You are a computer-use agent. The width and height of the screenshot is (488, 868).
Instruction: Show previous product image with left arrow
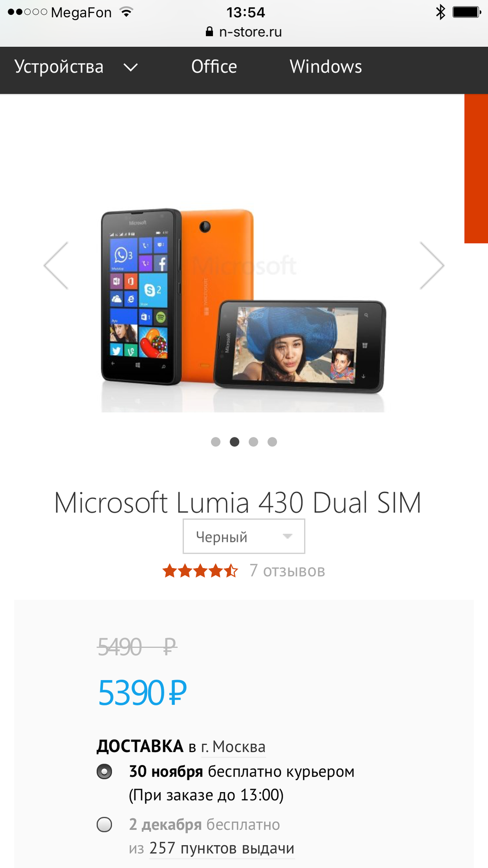(56, 265)
